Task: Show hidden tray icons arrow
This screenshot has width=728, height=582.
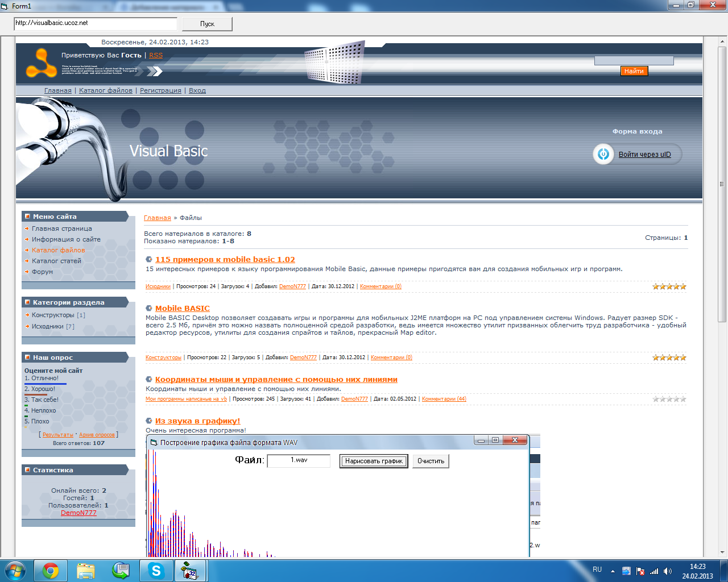Action: pos(613,571)
